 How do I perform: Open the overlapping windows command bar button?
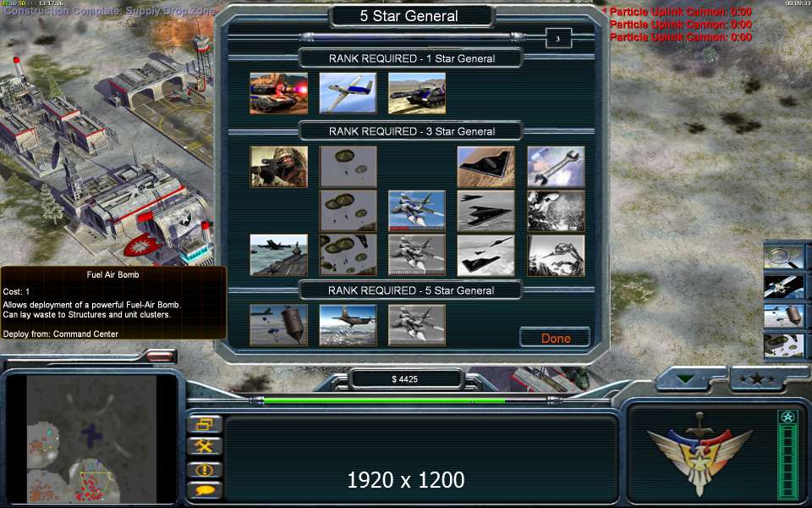(x=204, y=424)
